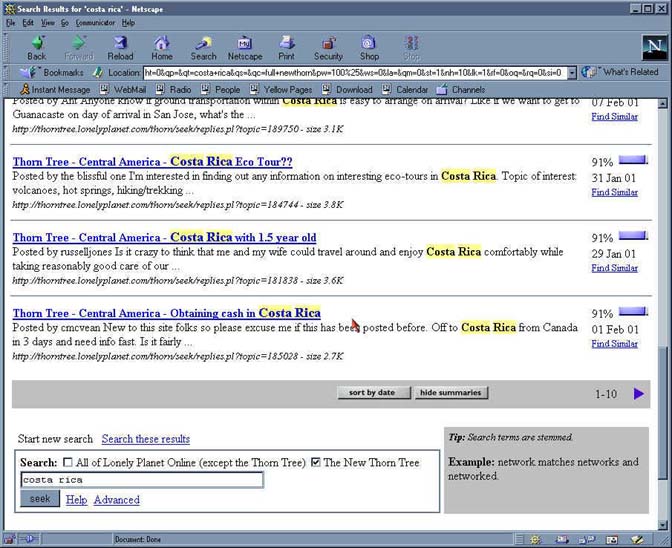The height and width of the screenshot is (548, 672).
Task: Uncheck The New Thorn Tree checkbox
Action: click(x=315, y=462)
